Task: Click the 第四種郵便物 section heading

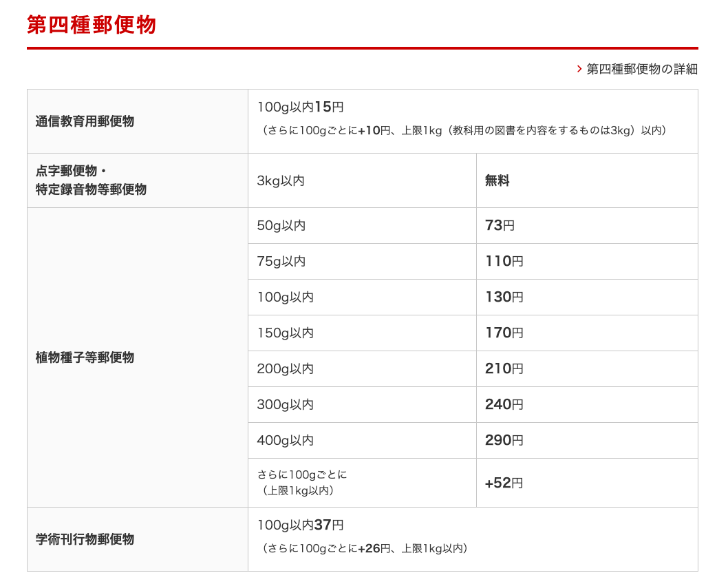Action: (92, 25)
